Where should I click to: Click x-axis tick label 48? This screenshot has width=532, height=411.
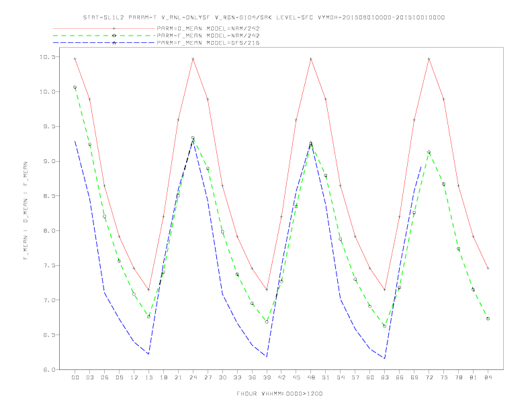[x=311, y=377]
